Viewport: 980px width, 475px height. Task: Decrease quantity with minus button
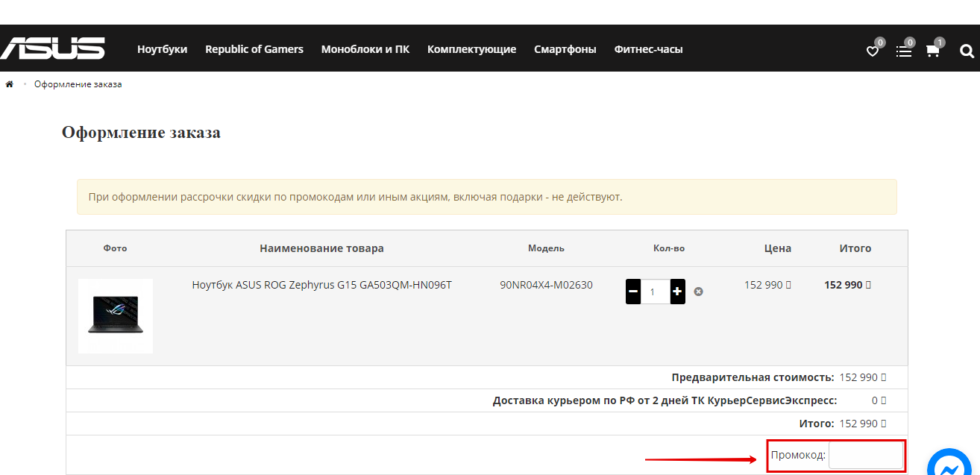pos(633,292)
